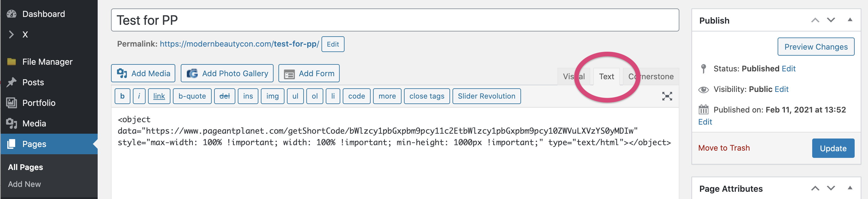The height and width of the screenshot is (199, 868).
Task: Switch to the Cornerstone tab
Action: 651,77
